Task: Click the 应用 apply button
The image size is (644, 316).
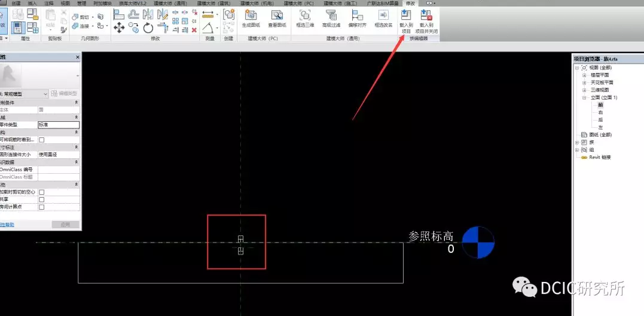Action: pyautogui.click(x=65, y=225)
